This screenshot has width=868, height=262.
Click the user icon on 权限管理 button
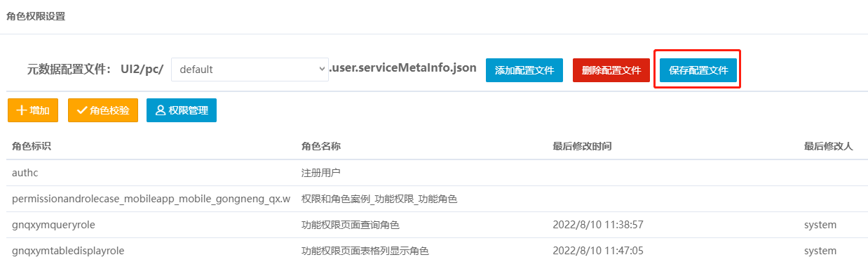pos(161,110)
